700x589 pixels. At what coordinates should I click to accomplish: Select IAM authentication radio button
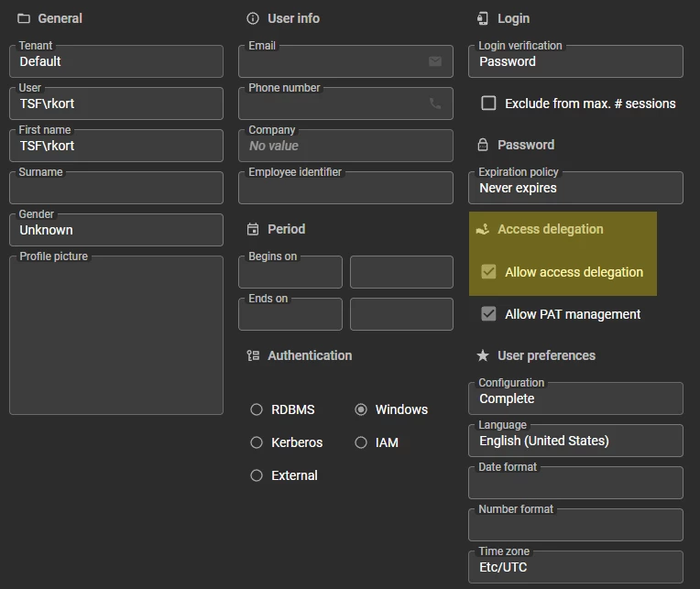coord(361,442)
